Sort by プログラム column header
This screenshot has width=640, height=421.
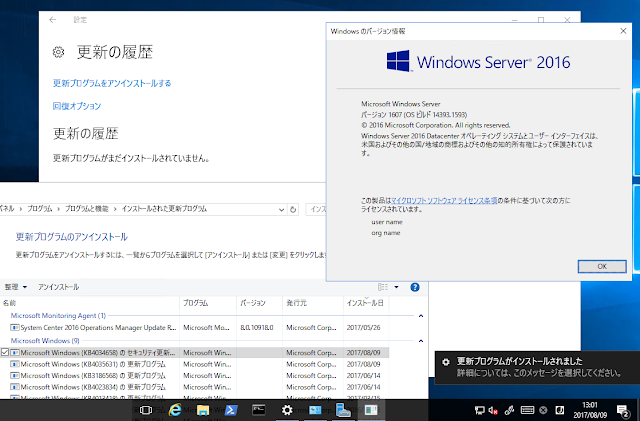208,303
